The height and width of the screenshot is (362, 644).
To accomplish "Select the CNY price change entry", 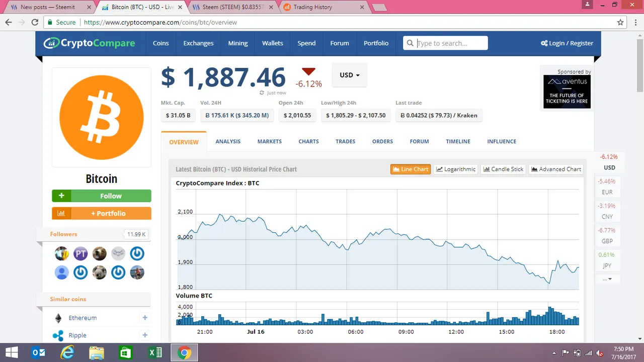I will pos(607,211).
